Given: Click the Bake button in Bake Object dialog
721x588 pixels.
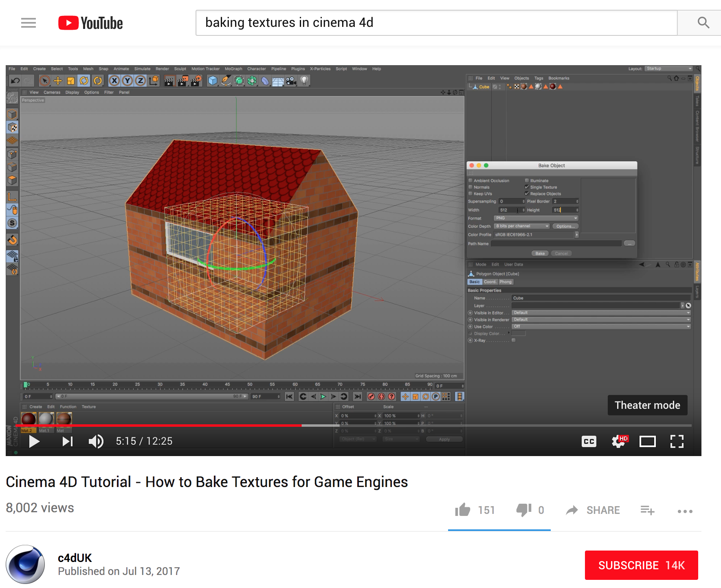Looking at the screenshot, I should pos(540,253).
